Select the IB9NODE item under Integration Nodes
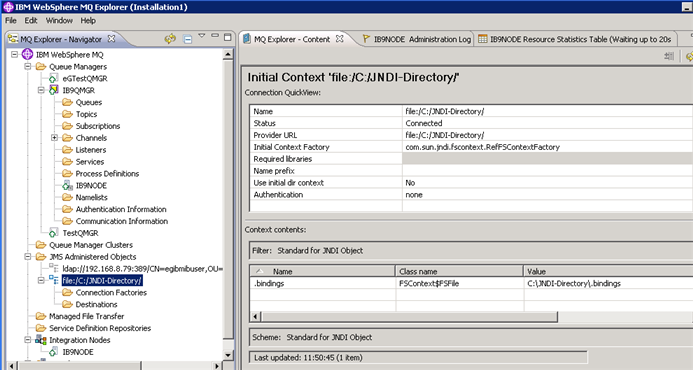 point(78,352)
